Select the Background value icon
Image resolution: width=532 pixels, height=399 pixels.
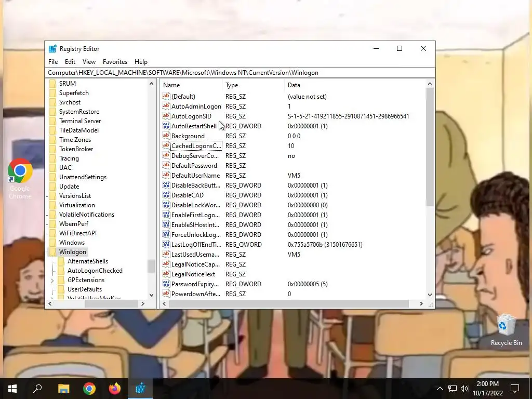point(166,136)
